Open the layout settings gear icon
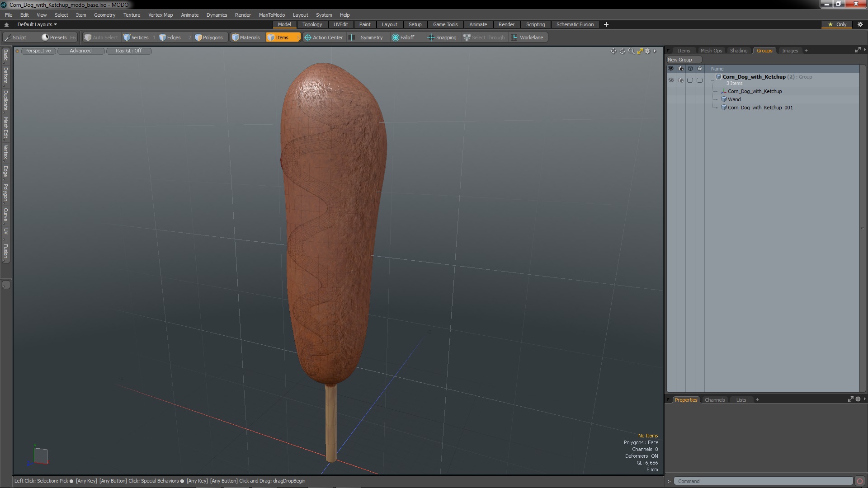This screenshot has height=488, width=868. 860,24
